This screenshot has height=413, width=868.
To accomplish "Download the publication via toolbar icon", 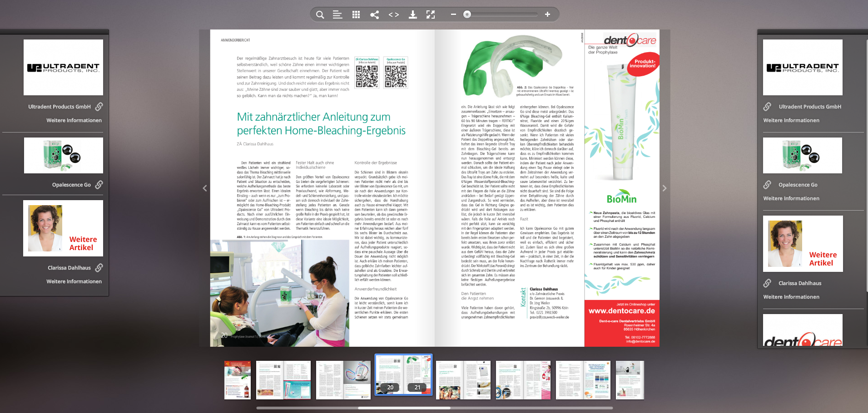I will 412,15.
